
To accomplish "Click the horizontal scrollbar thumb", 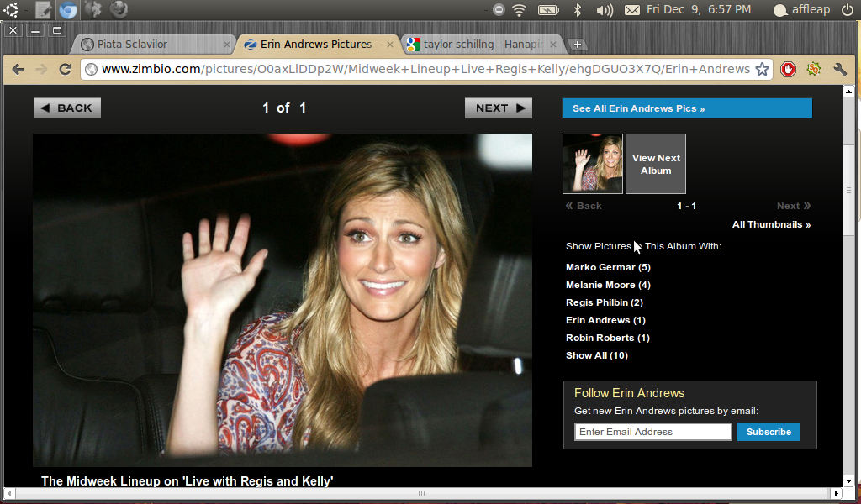I will point(422,493).
